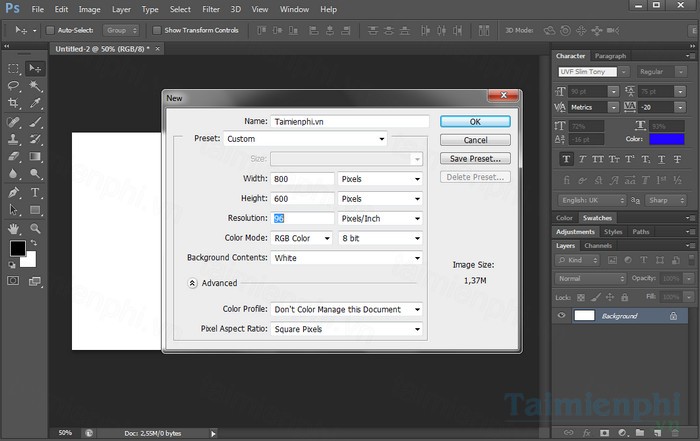Enable the Auto-Select checkbox
Image resolution: width=700 pixels, height=441 pixels.
(x=50, y=30)
